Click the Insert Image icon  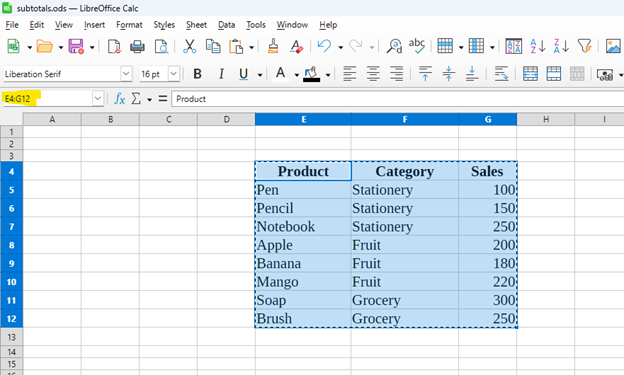(x=613, y=46)
